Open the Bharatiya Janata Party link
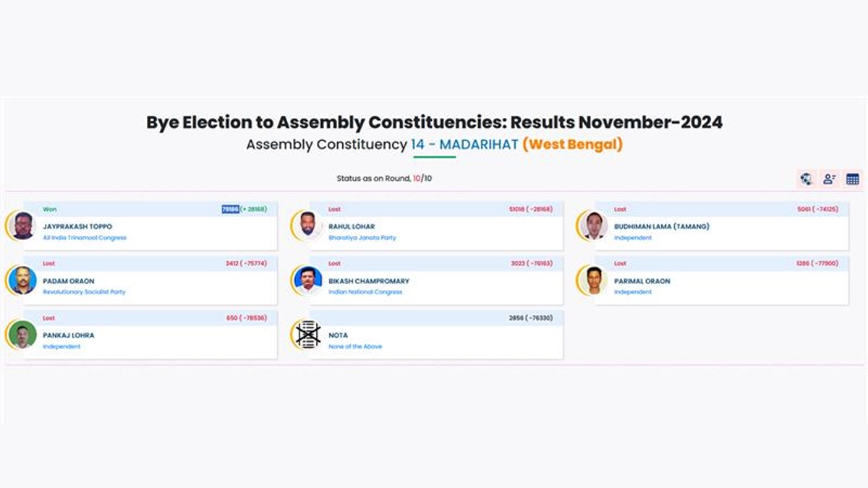 tap(362, 238)
